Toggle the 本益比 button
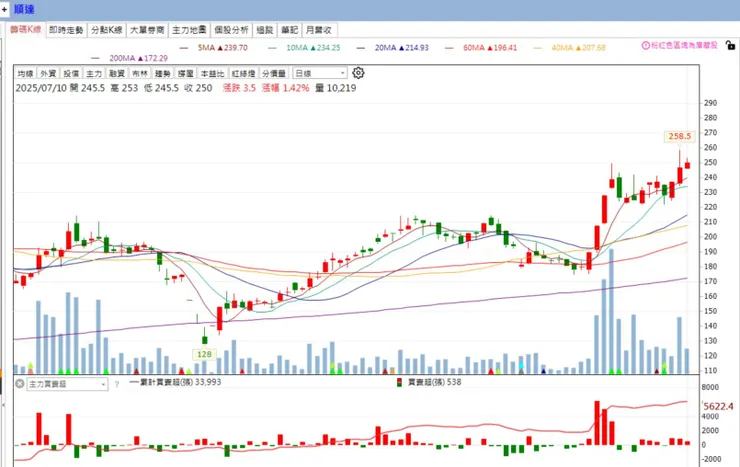This screenshot has width=740, height=467. (212, 73)
